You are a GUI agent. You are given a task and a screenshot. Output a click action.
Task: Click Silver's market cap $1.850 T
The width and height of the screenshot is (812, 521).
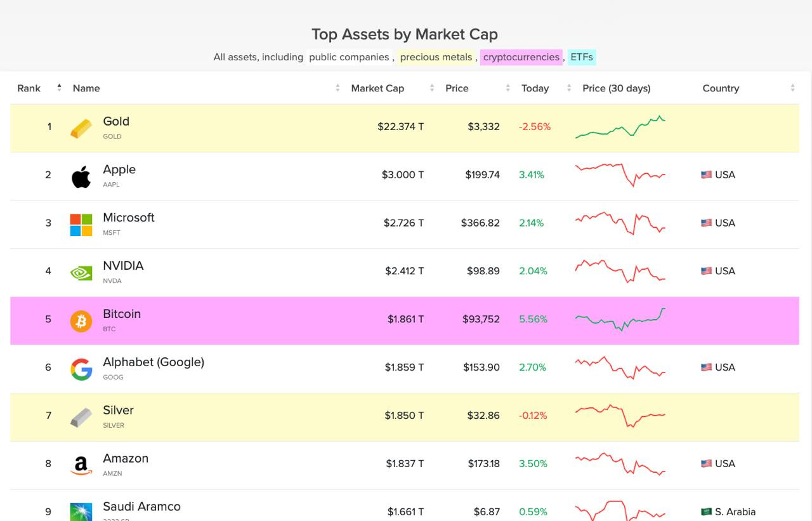[x=404, y=416]
